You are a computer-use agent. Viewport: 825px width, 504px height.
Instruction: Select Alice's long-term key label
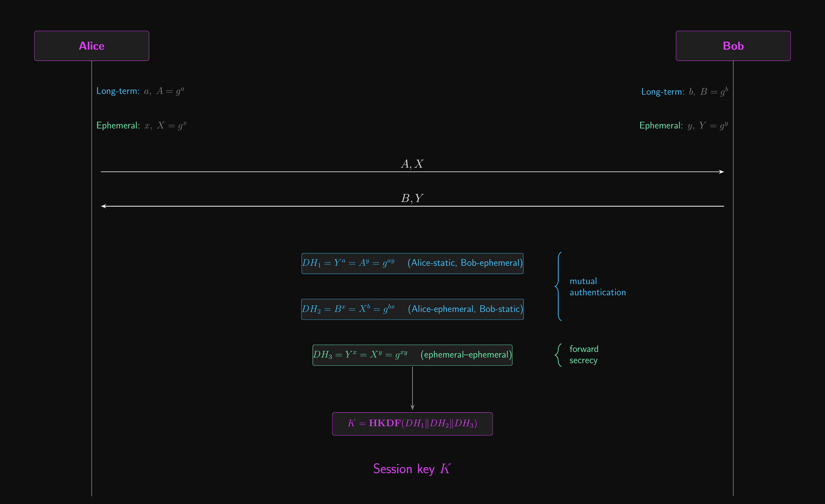point(140,91)
